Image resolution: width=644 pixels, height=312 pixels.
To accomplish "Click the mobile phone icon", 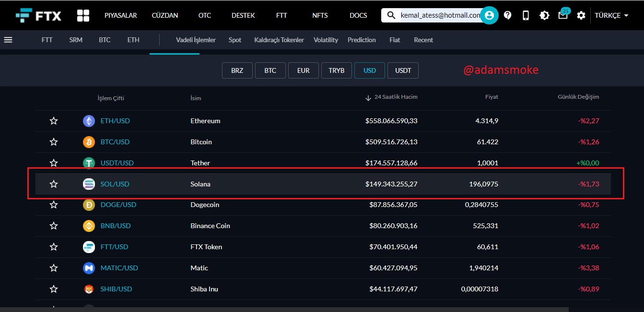I will (x=526, y=15).
